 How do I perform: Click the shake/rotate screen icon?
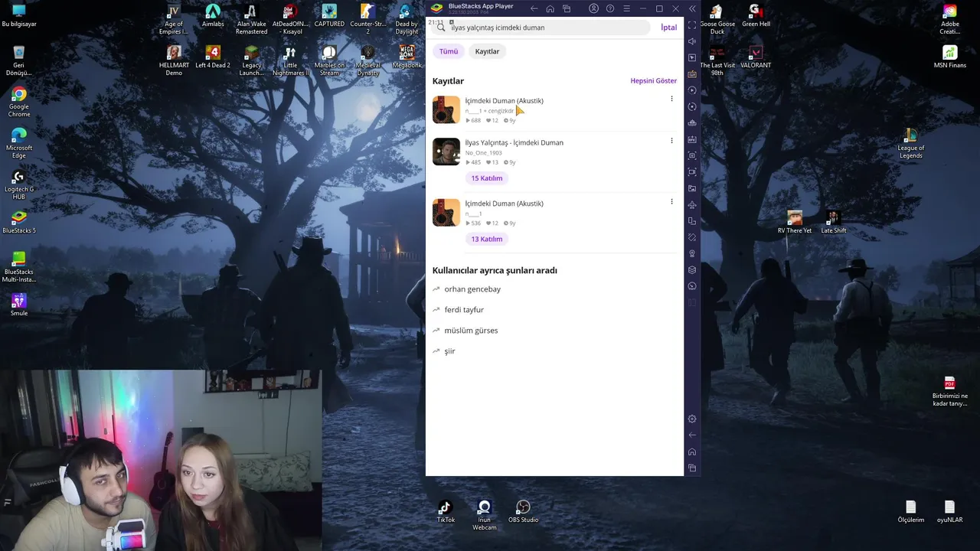(x=692, y=237)
